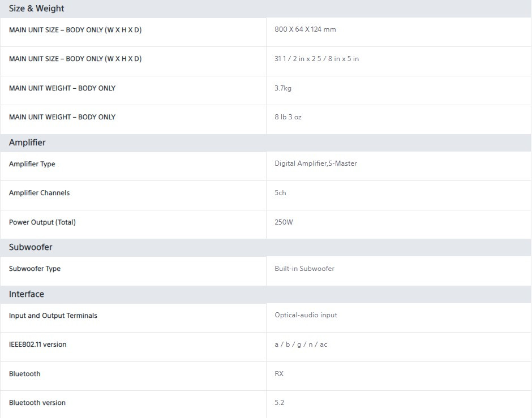
Task: Select the 3.7kg weight value
Action: [x=283, y=88]
